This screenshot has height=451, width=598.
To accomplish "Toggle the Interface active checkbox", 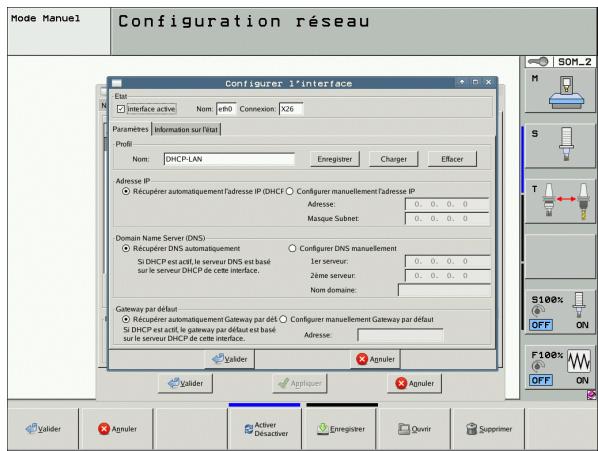I will click(121, 109).
